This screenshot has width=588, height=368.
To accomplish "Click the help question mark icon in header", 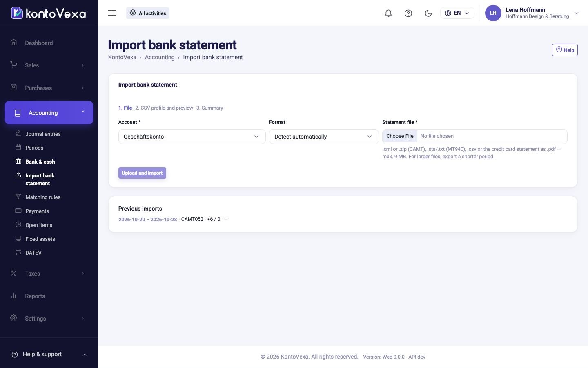I will point(408,13).
